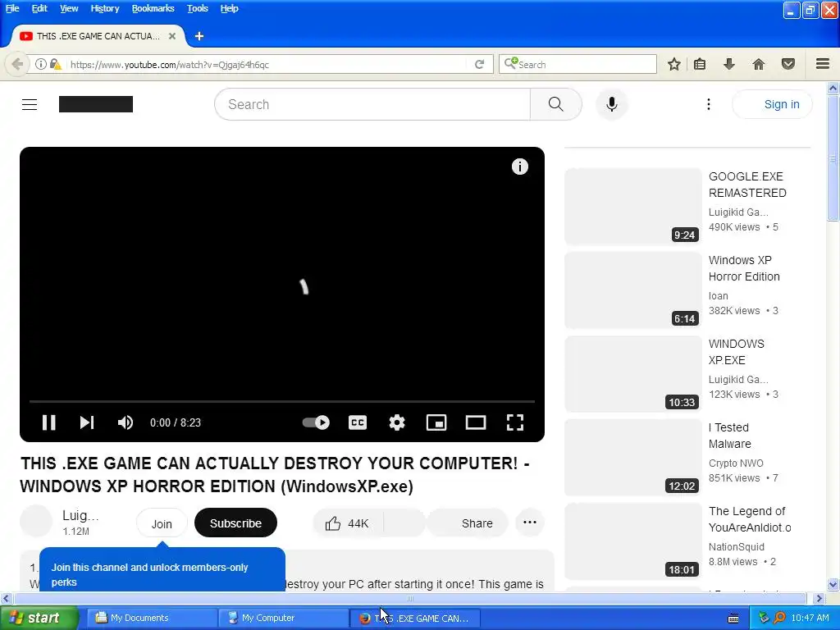Click the lock warning icon in address bar
Viewport: 840px width, 630px height.
click(x=55, y=64)
